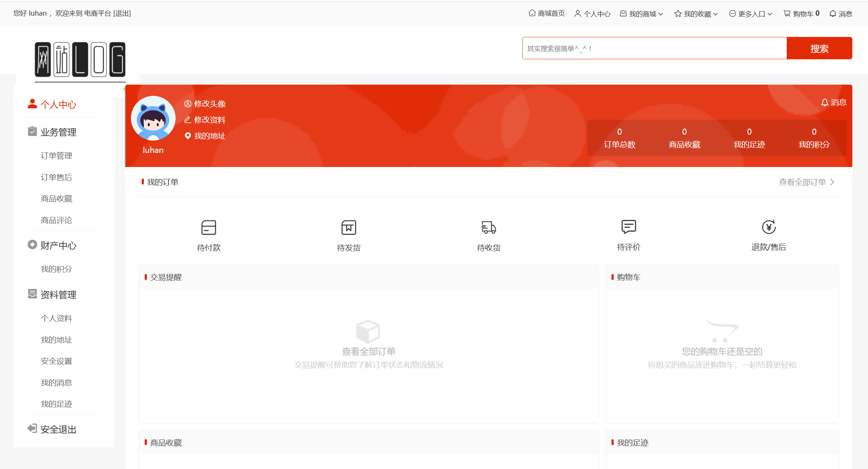Click the top bar 消息 bell icon
The height and width of the screenshot is (469, 868).
click(833, 14)
